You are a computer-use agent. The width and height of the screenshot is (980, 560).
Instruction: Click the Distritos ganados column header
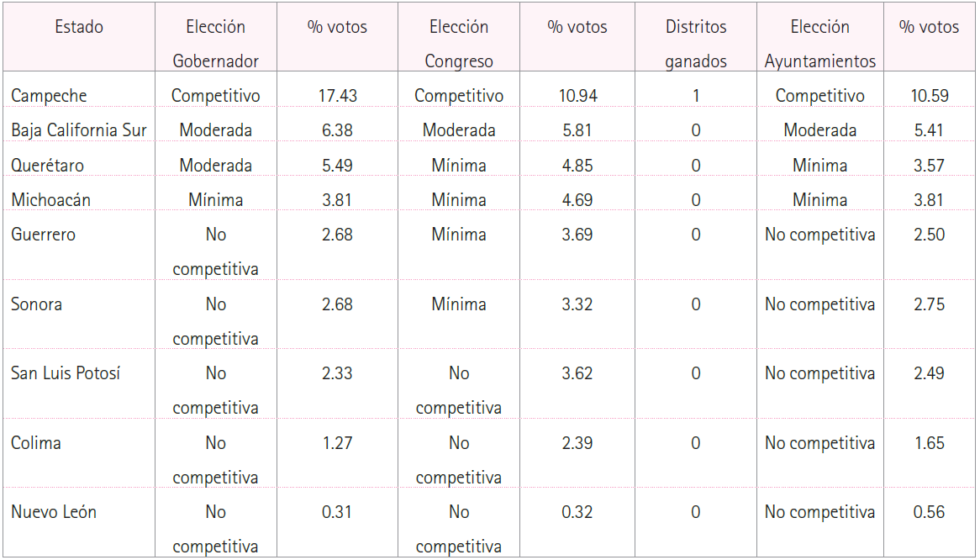pyautogui.click(x=696, y=44)
